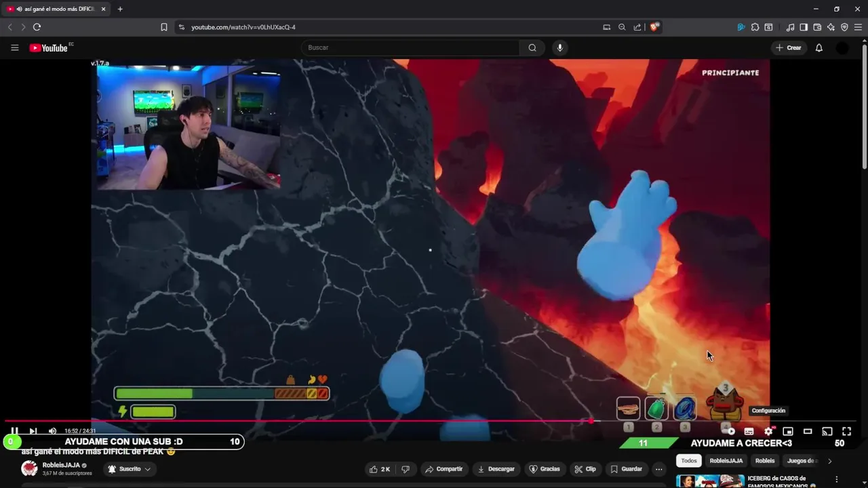Screen dimensions: 868x488
Task: Open browser playlist music note icon
Action: coord(790,27)
